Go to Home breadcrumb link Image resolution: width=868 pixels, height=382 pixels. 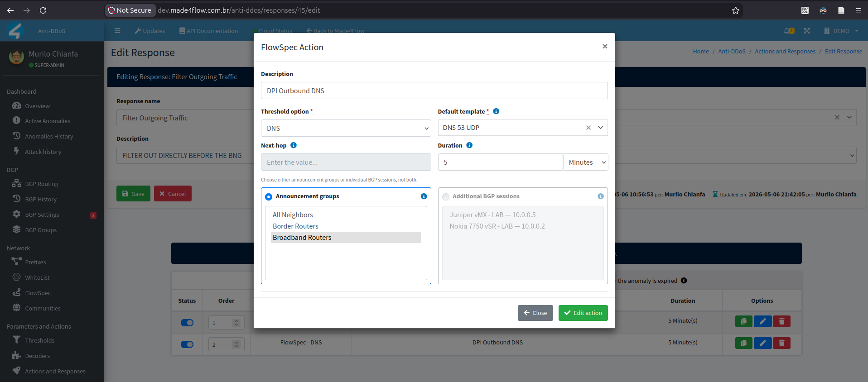tap(701, 51)
